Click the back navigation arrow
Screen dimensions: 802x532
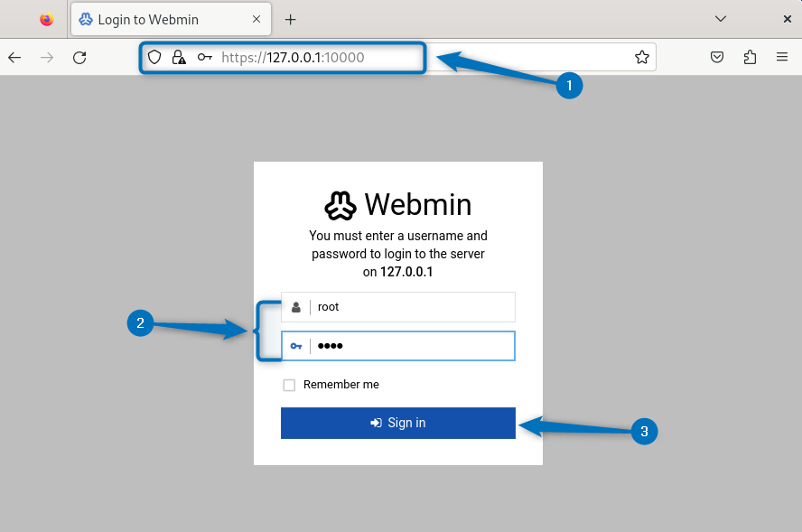14,57
